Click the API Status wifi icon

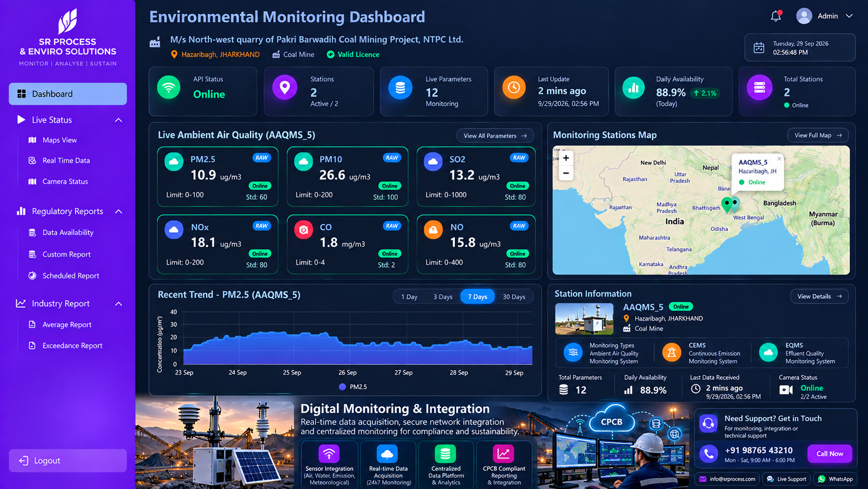pos(169,87)
